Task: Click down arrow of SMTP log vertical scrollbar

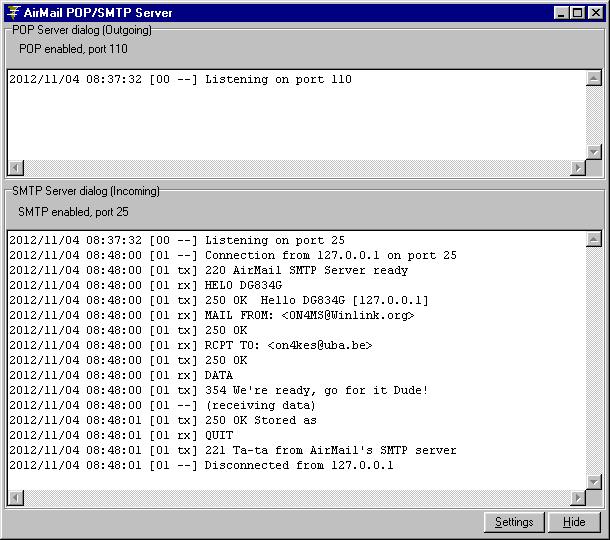Action: pyautogui.click(x=594, y=482)
